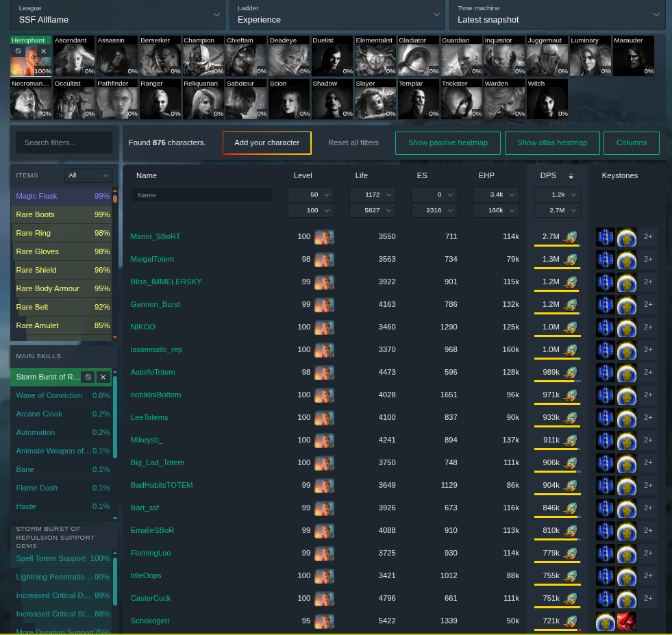
Task: Select the Saboteur class portrait
Action: click(246, 99)
